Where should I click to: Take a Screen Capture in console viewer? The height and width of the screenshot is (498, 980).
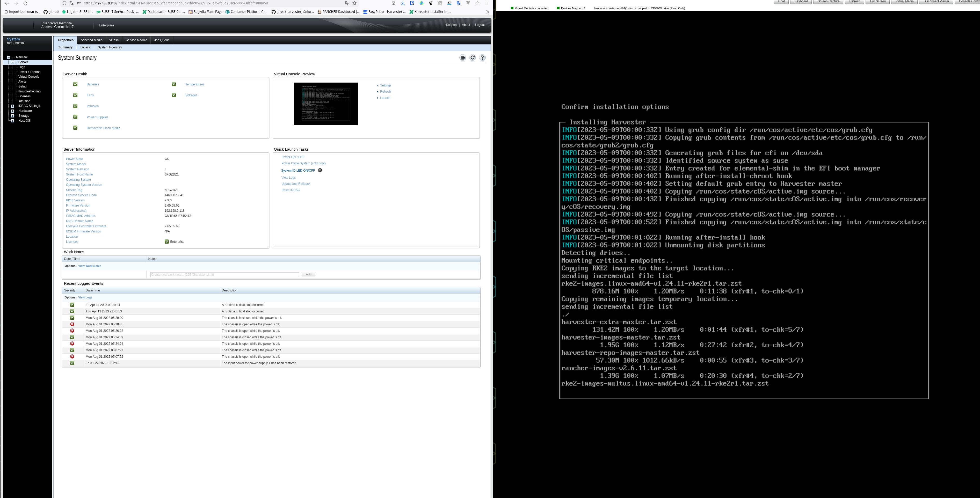click(828, 2)
